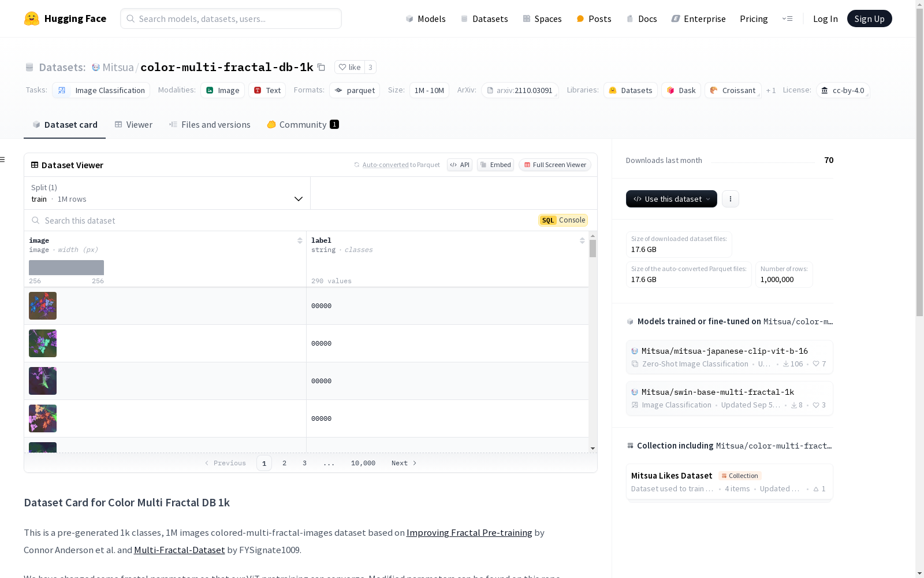
Task: Select the Text modality tag
Action: pyautogui.click(x=267, y=90)
